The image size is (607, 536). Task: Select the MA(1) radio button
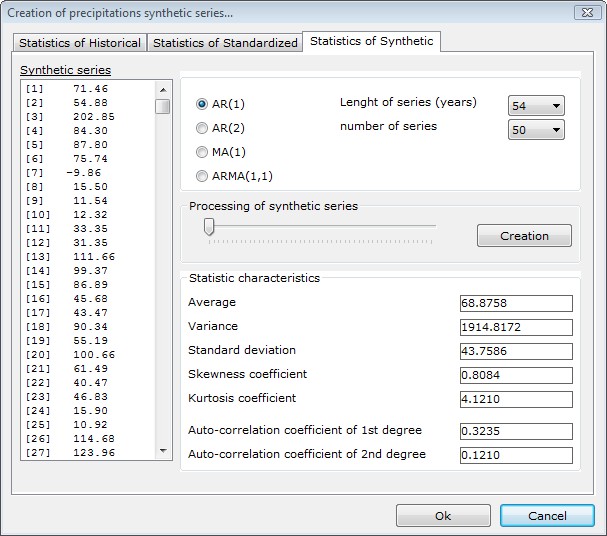click(x=202, y=152)
